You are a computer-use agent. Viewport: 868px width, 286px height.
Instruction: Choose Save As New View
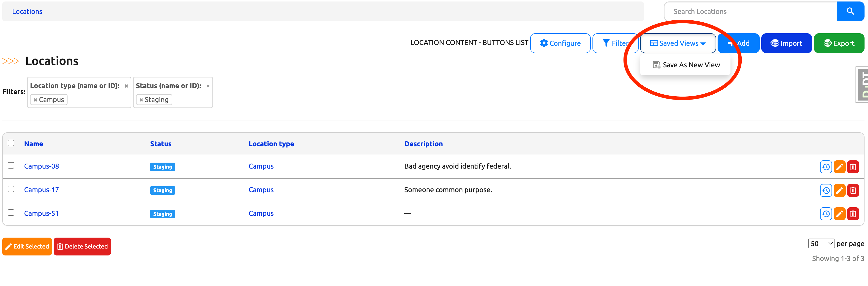point(686,65)
